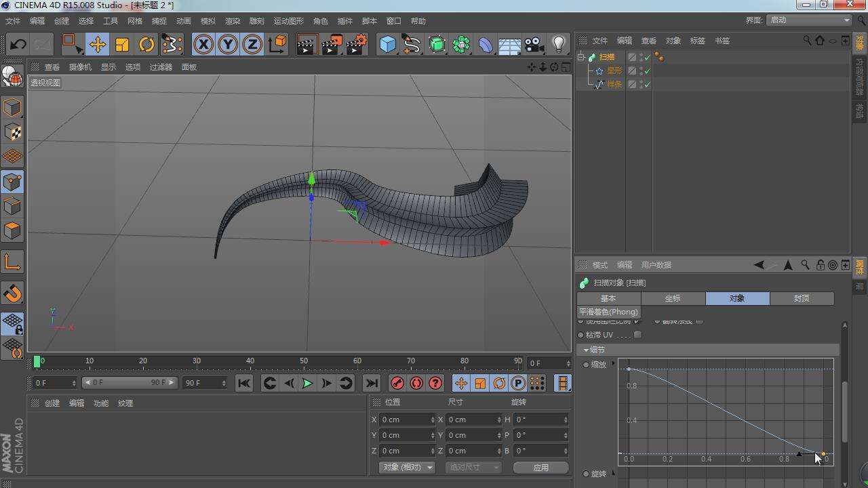This screenshot has width=868, height=488.
Task: Click the Undo arrow icon
Action: pos(18,45)
